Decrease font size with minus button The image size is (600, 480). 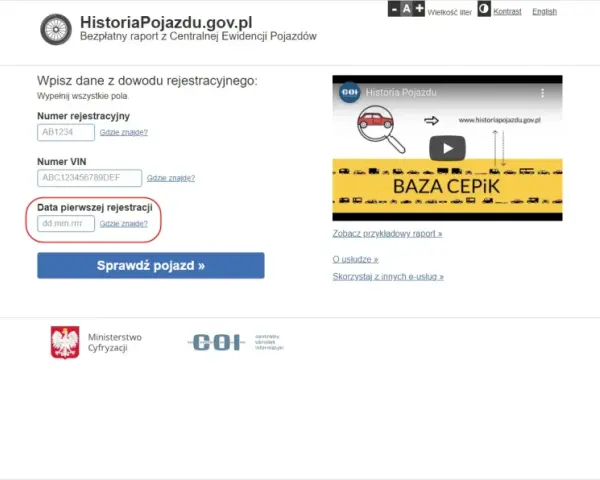(x=394, y=8)
